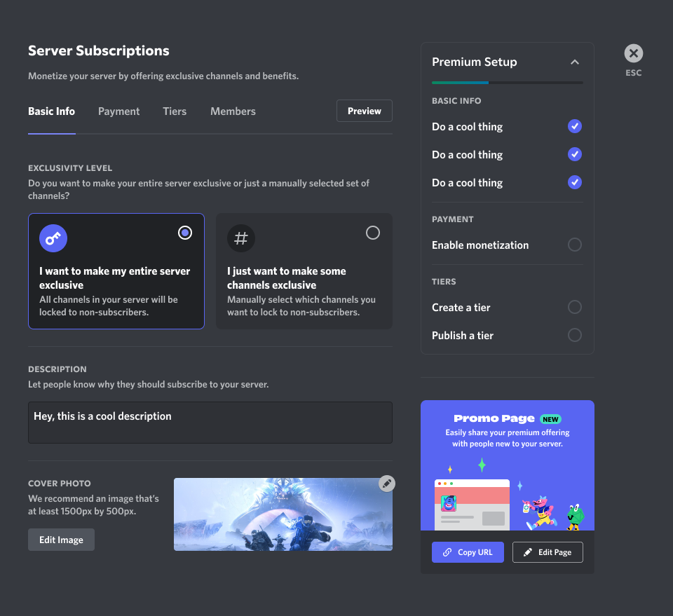Click the Preview button
Viewport: 673px width, 616px height.
(364, 111)
